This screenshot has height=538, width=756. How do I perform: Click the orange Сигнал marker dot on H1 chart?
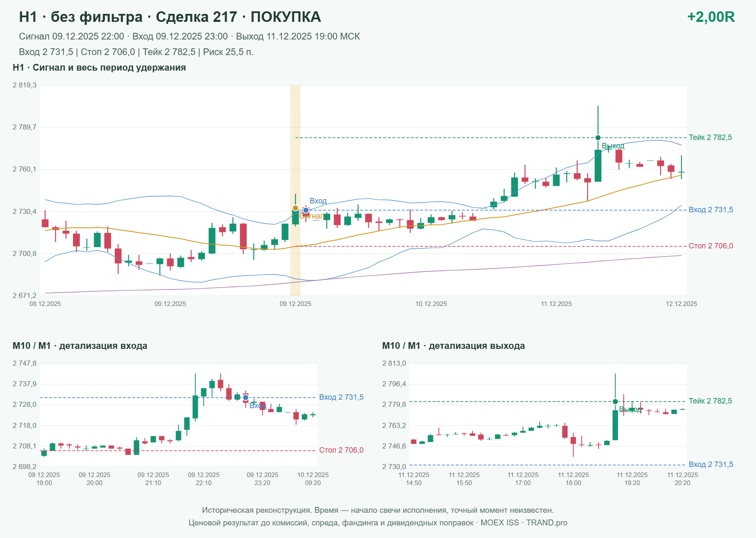(x=295, y=208)
